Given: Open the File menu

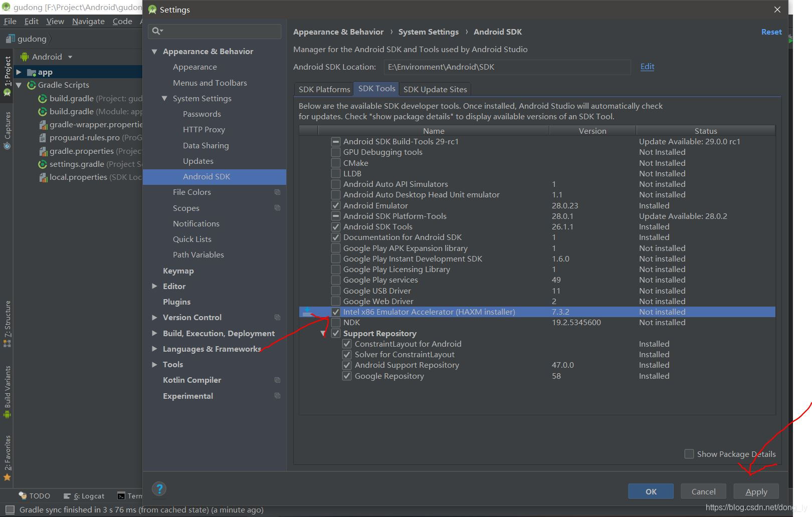Looking at the screenshot, I should [10, 21].
